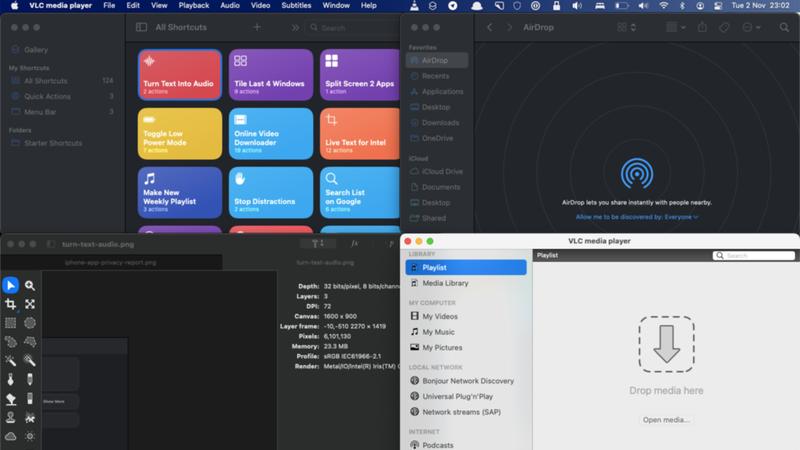Open the text tool dropdown in the editor title bar
The width and height of the screenshot is (800, 450).
317,244
